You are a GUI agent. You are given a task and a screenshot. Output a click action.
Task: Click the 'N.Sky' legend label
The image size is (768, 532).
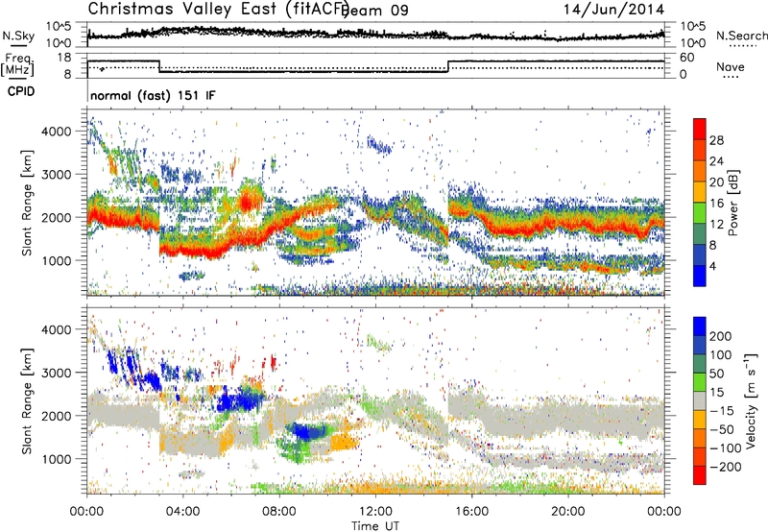tap(18, 36)
